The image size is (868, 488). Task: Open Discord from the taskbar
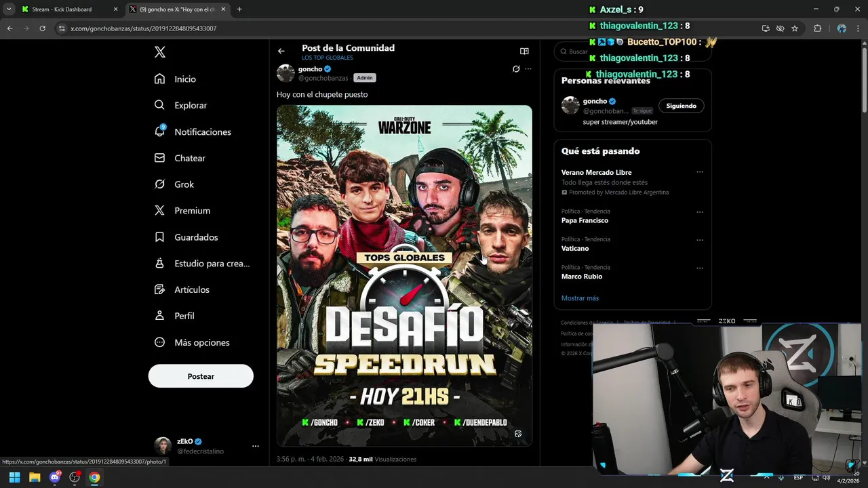click(55, 477)
